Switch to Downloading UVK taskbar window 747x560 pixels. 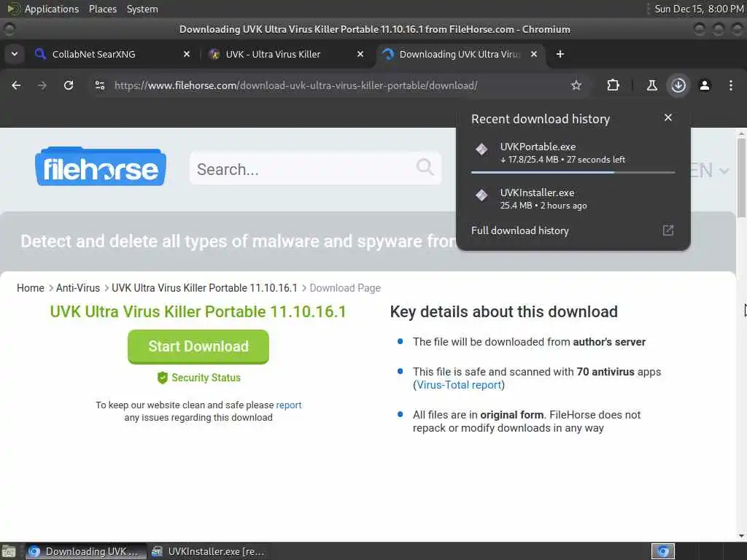tap(86, 551)
